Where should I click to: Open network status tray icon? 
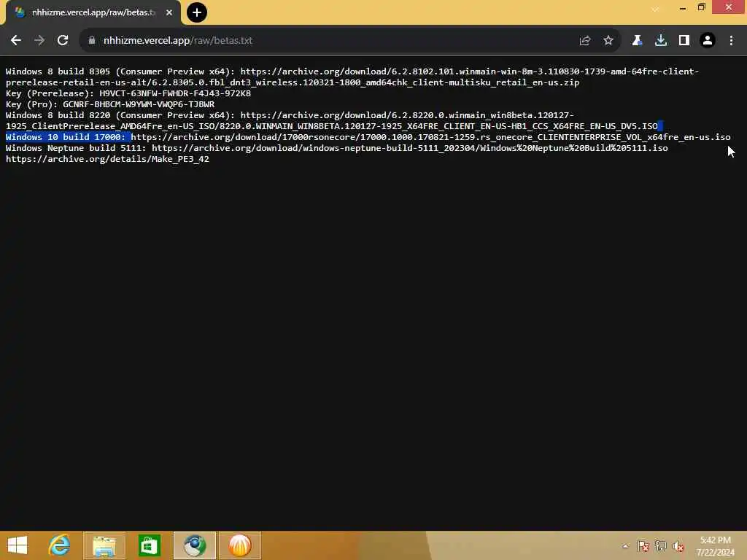point(660,546)
